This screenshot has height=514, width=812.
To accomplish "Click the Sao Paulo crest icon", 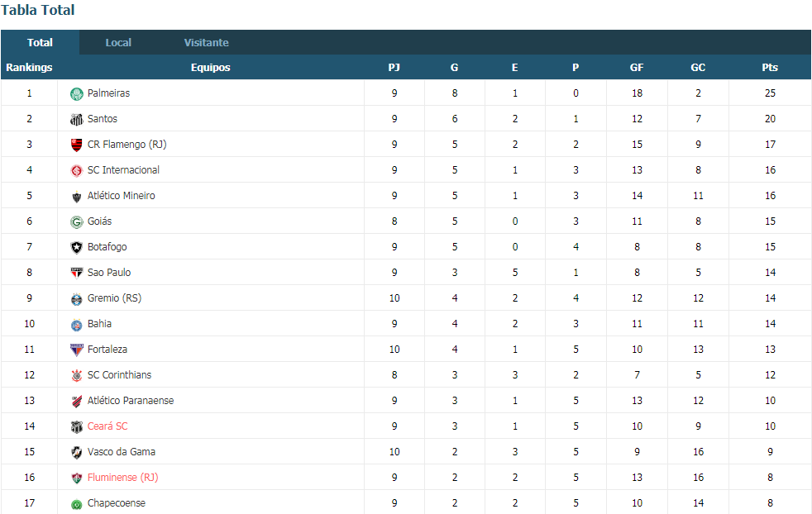I will (77, 274).
